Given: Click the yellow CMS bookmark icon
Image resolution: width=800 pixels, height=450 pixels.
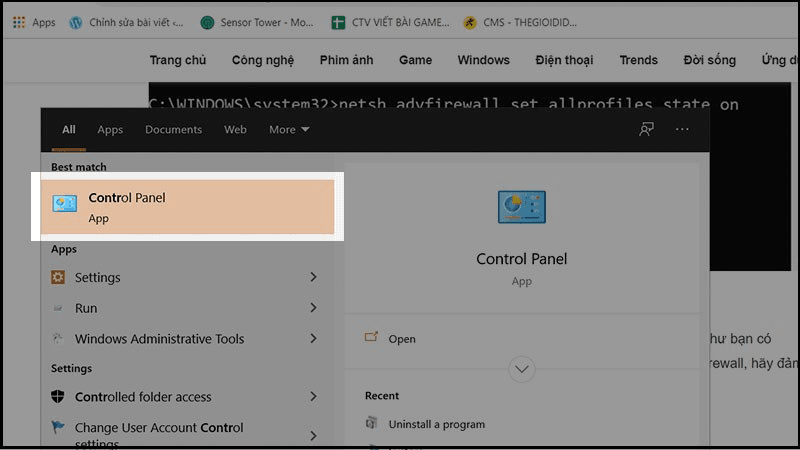Looking at the screenshot, I should pyautogui.click(x=470, y=22).
